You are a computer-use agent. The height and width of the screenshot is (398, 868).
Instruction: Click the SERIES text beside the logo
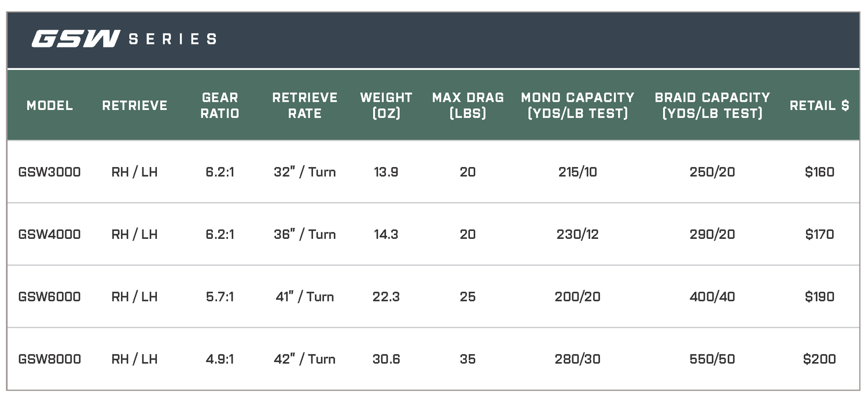coord(172,39)
